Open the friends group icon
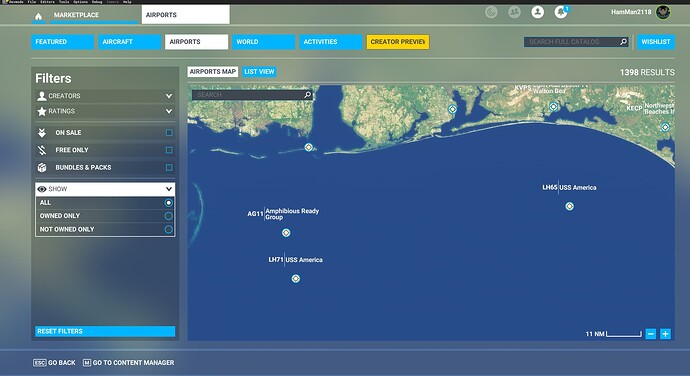 514,12
